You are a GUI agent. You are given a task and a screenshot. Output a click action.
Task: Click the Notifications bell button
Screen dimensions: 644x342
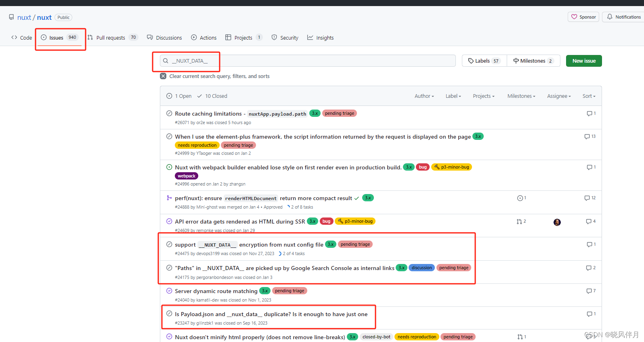[x=623, y=17]
